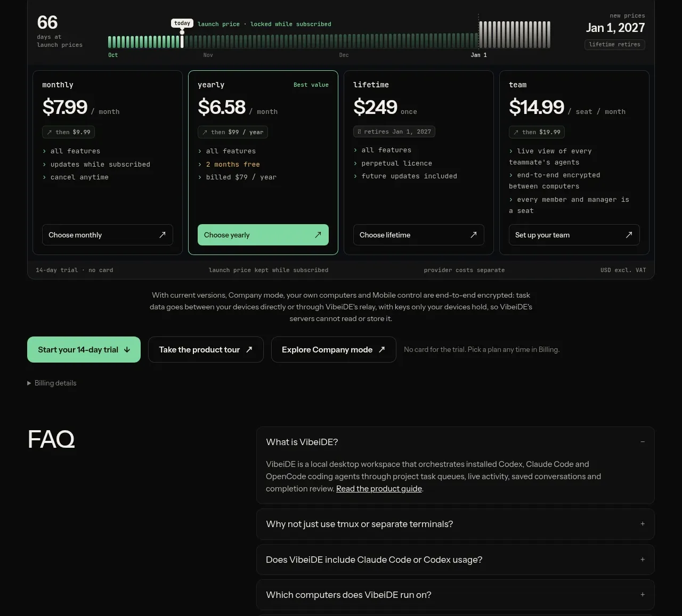Viewport: 682px width, 616px height.
Task: Click the today marker on the timeline
Action: (182, 23)
